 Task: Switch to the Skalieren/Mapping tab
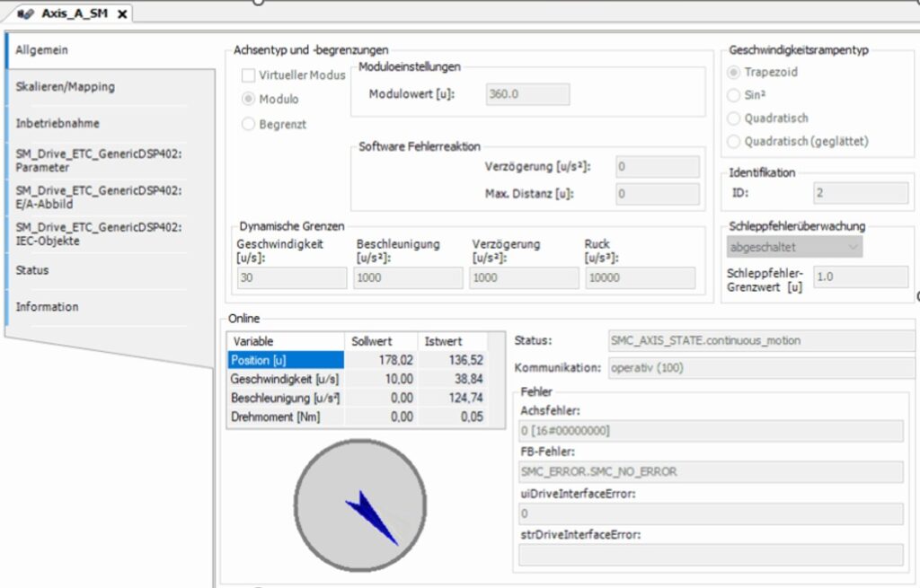click(x=65, y=87)
